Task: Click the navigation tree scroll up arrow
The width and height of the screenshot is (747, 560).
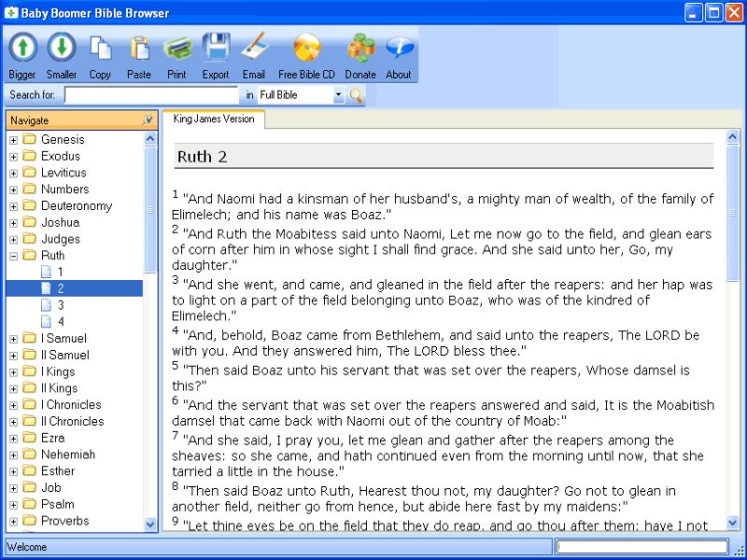Action: [150, 138]
